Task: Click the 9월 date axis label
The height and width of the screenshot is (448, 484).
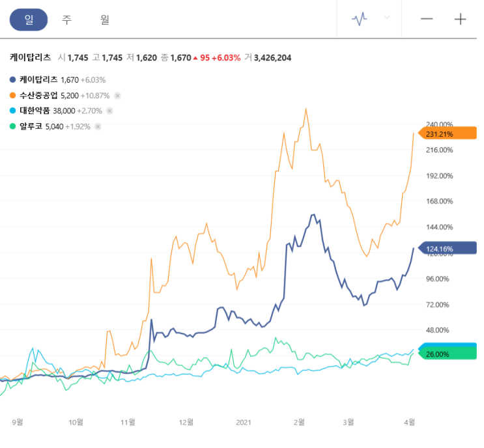Action: click(18, 422)
